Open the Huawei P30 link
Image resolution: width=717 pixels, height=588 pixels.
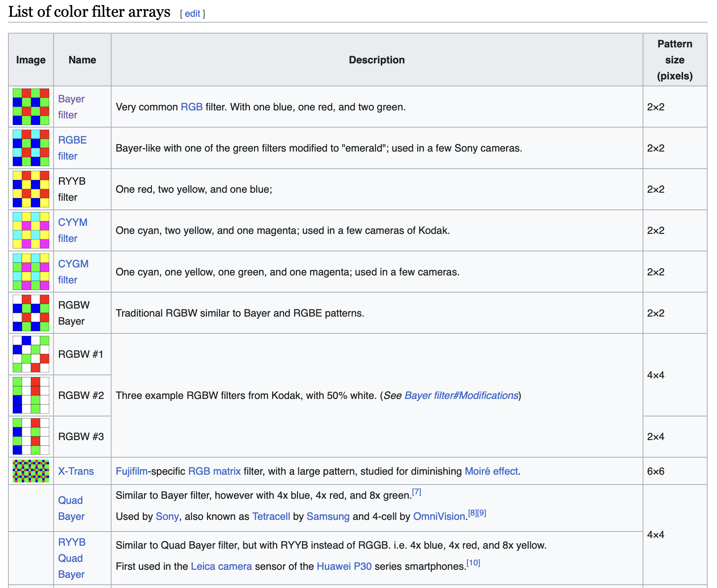coord(344,567)
